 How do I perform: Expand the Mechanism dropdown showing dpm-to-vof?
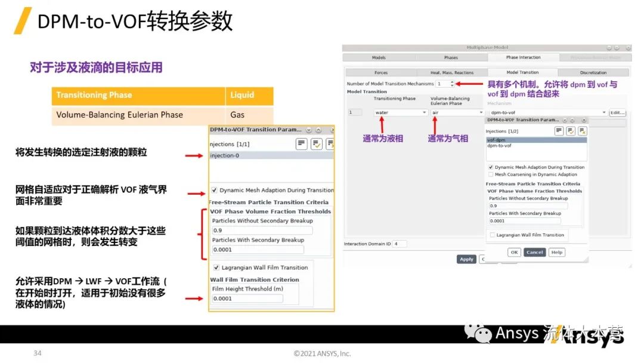(603, 112)
